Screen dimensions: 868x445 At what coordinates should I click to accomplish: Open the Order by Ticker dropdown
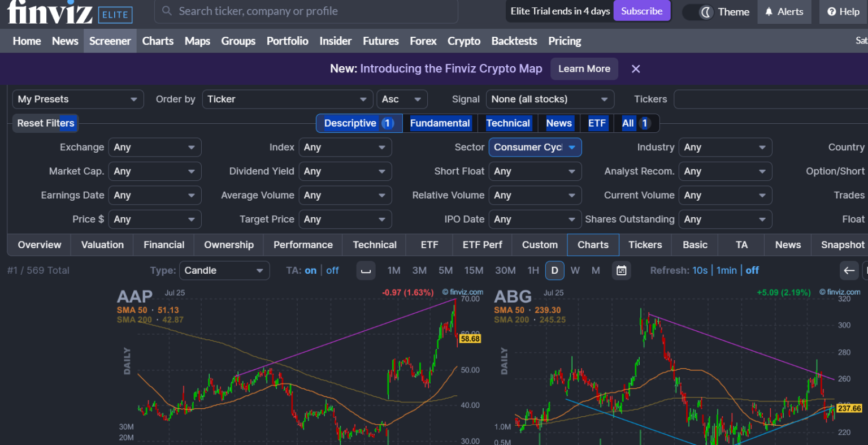(x=288, y=99)
